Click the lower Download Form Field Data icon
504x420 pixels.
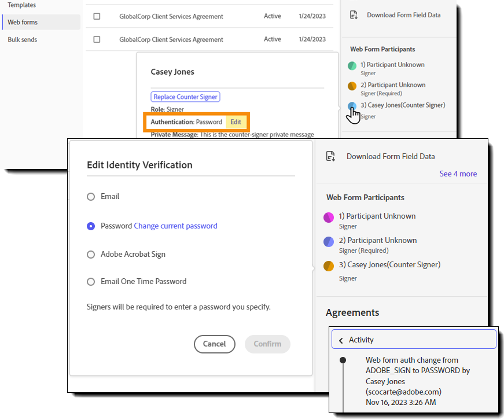(x=330, y=156)
